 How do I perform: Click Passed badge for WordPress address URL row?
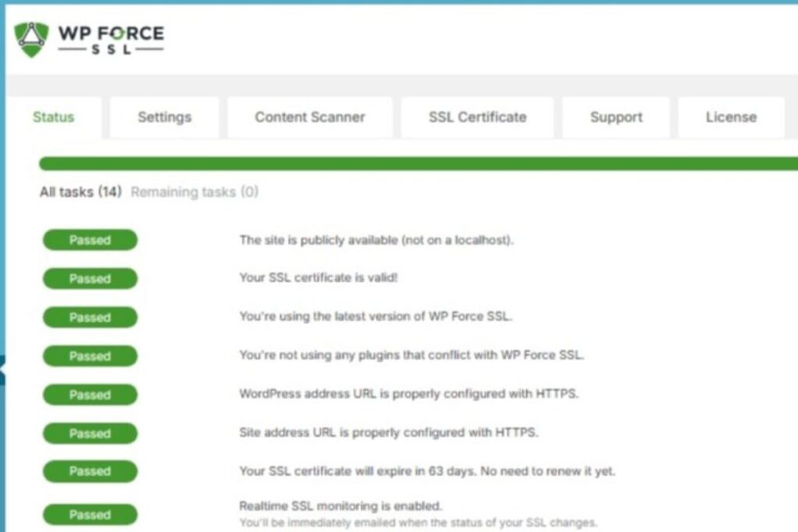[90, 395]
